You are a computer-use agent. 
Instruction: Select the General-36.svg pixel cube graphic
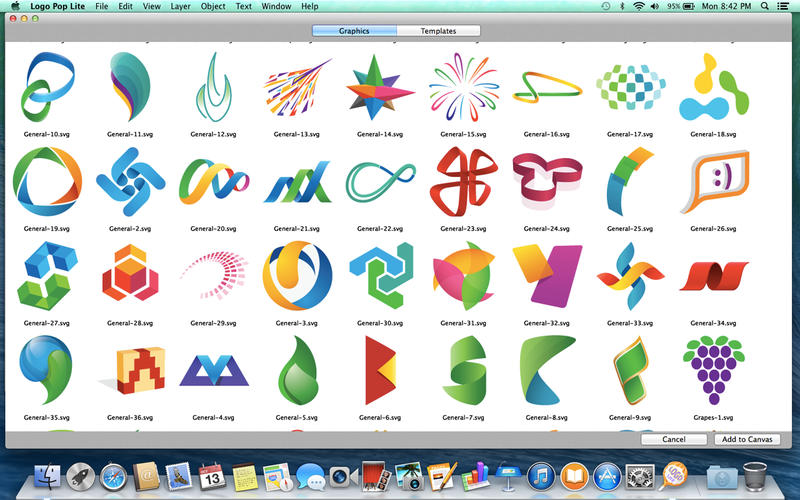129,368
